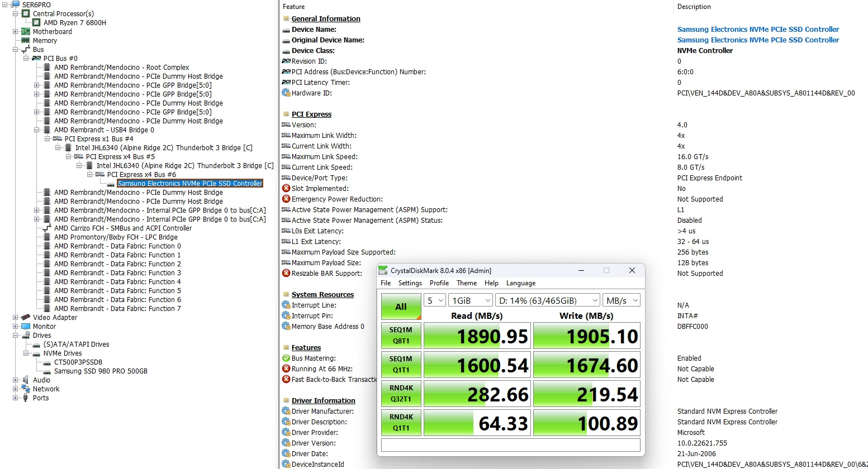Click the General Information section icon
Screen dimensions: 868x469
[286, 18]
